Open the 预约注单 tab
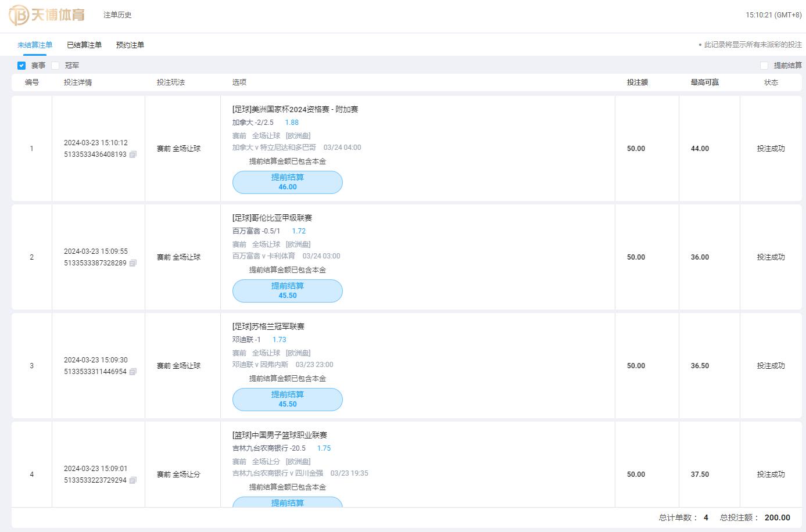This screenshot has height=532, width=806. [x=130, y=45]
